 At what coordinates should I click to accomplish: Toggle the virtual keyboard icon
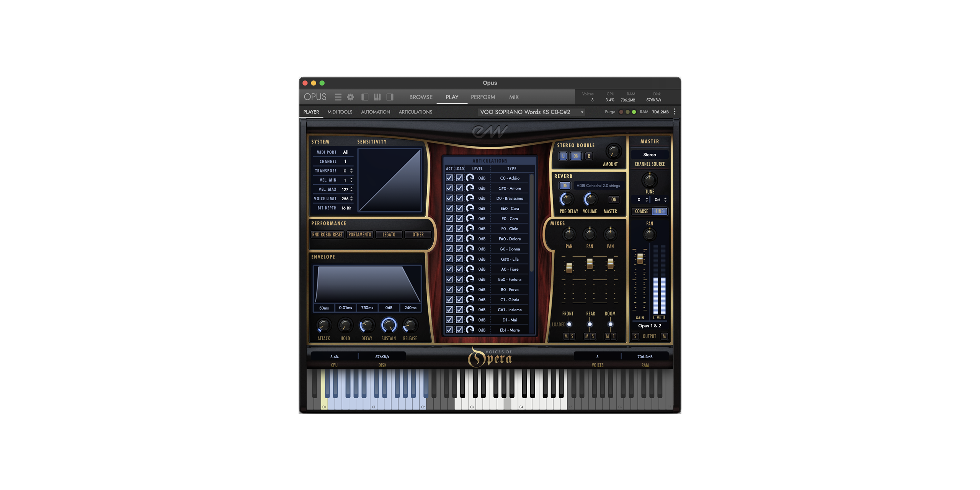(377, 97)
